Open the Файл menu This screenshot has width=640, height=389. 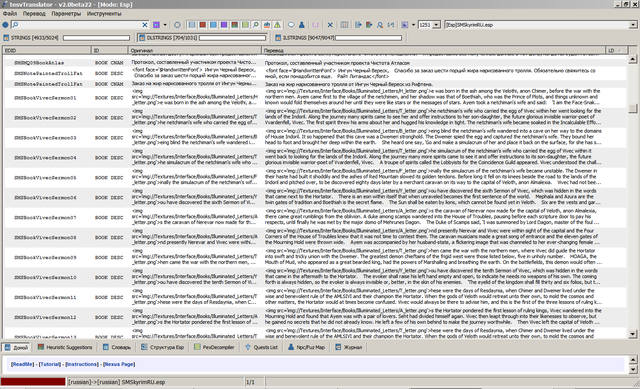[x=10, y=13]
